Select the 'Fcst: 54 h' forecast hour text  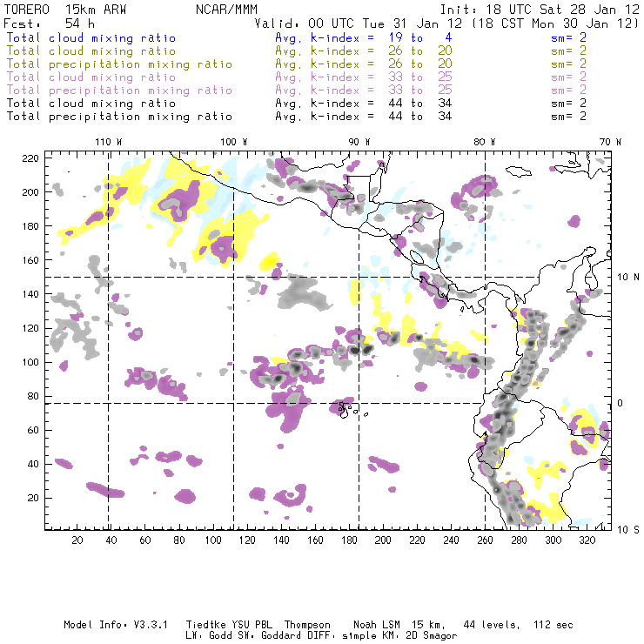(x=50, y=23)
